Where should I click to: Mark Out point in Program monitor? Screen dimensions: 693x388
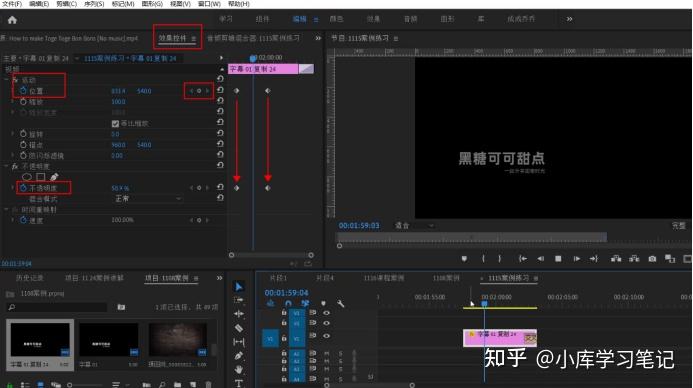click(x=499, y=259)
